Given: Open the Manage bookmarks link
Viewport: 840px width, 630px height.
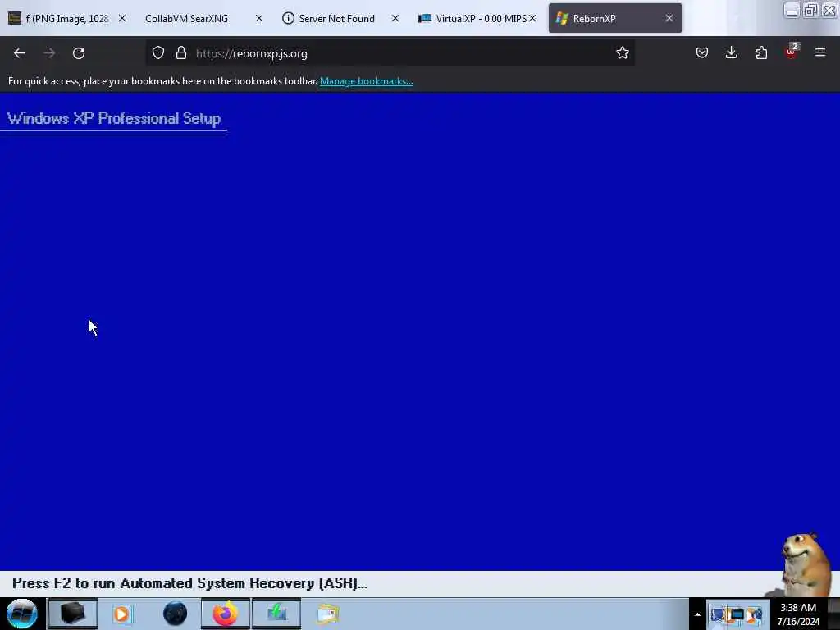Looking at the screenshot, I should click(x=367, y=81).
